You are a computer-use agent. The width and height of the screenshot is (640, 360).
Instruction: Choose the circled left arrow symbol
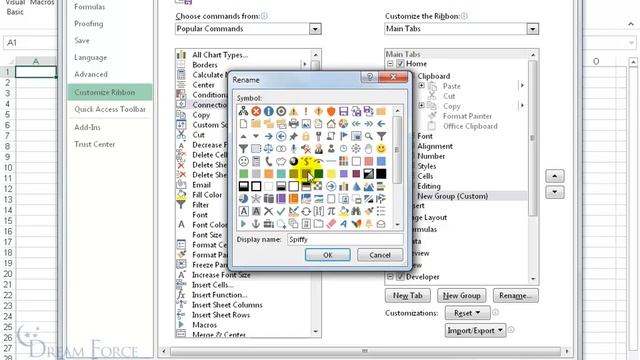(281, 136)
